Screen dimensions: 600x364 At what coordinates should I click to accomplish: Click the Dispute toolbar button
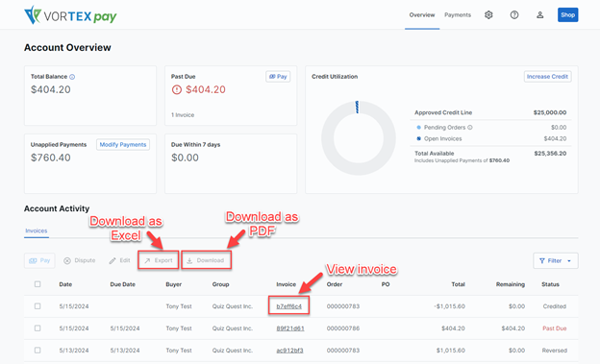[x=80, y=260]
